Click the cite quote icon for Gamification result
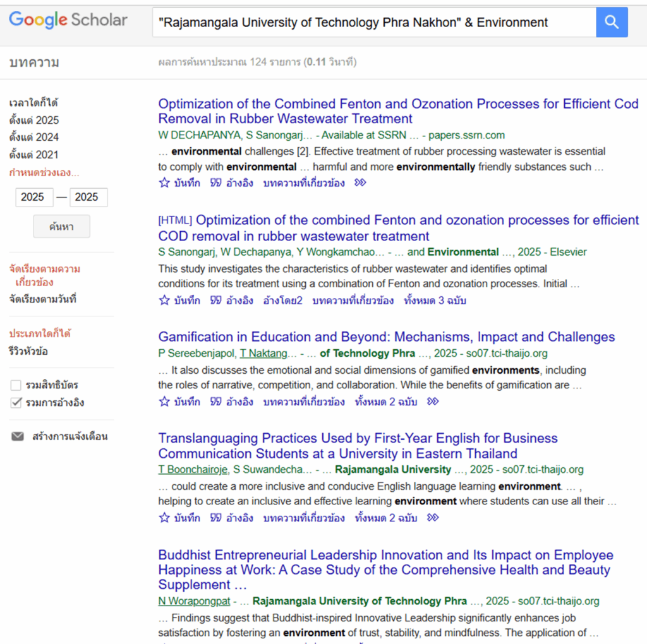Viewport: 647px width, 644px height. pos(216,402)
